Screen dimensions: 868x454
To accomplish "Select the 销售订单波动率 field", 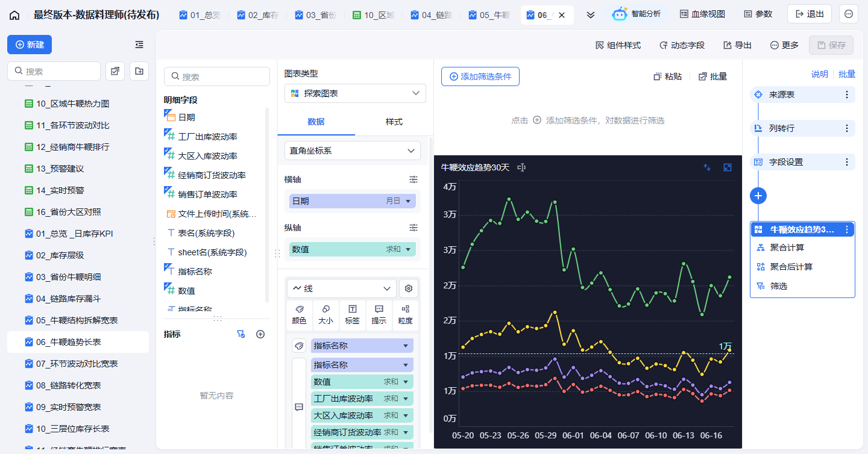I will (208, 194).
